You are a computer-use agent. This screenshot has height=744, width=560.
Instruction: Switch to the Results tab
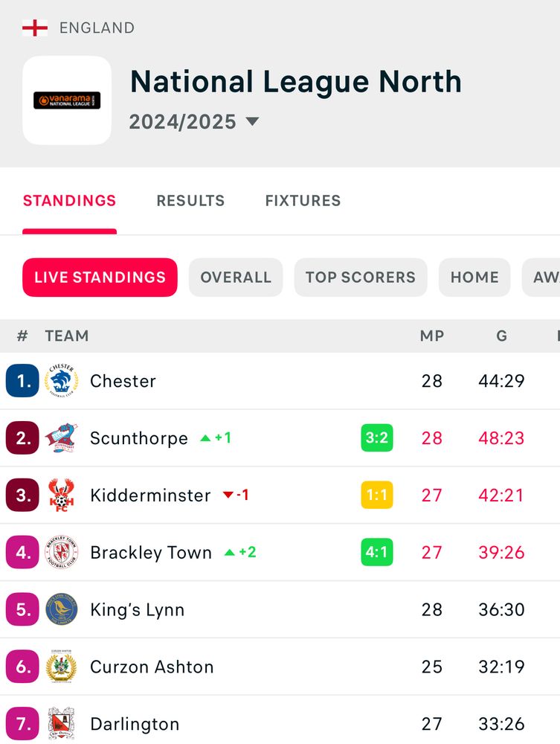coord(190,201)
